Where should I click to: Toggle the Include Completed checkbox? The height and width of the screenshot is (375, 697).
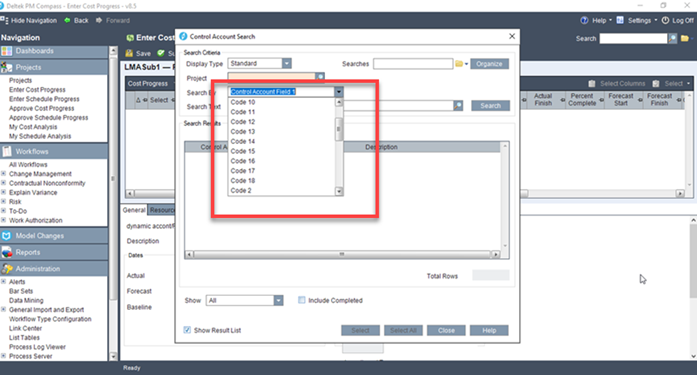pos(302,300)
